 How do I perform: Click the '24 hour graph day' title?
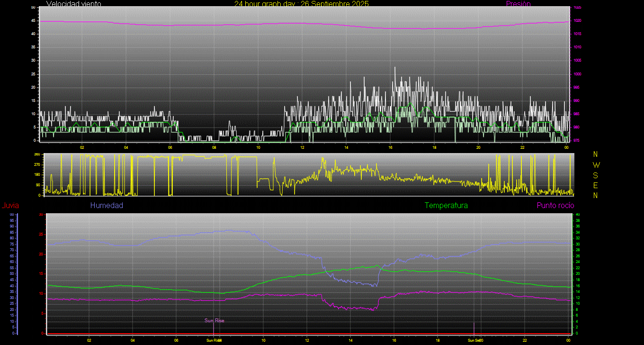301,4
